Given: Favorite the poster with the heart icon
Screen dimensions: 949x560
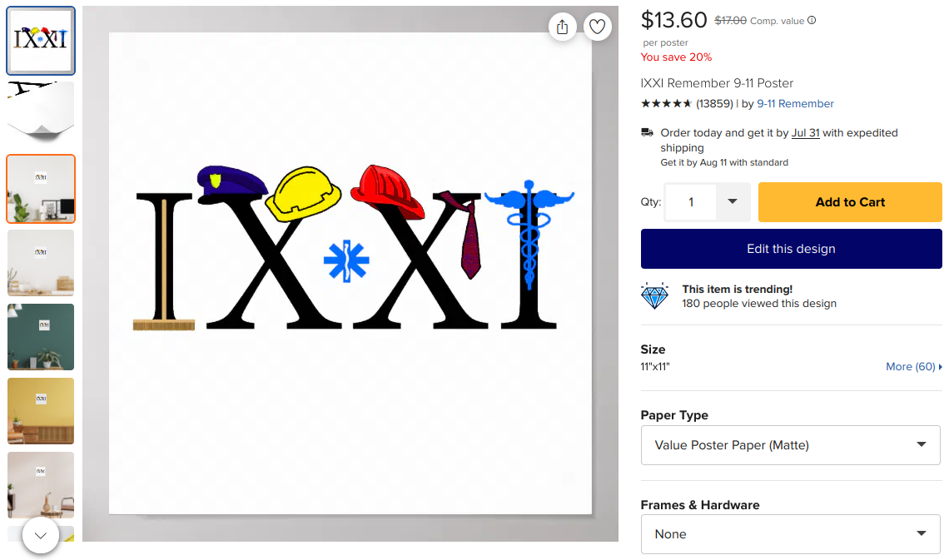Looking at the screenshot, I should (598, 27).
